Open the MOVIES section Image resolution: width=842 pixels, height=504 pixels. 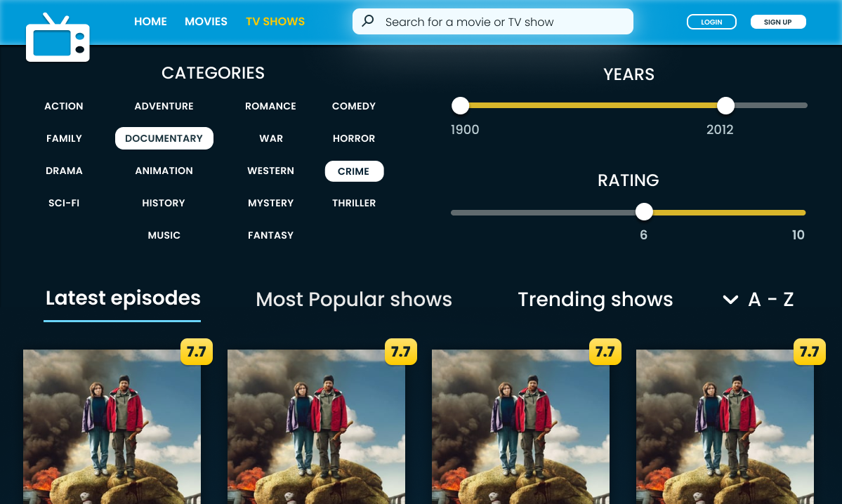point(206,21)
